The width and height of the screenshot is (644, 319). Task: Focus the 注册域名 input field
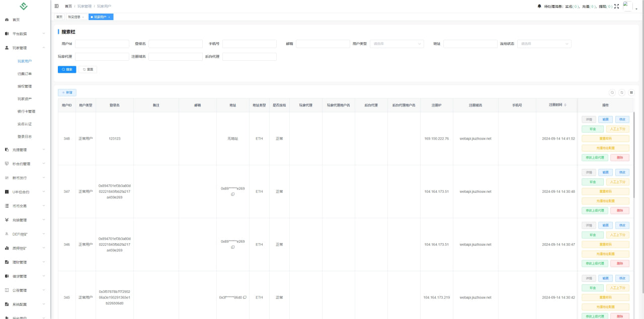coord(176,57)
